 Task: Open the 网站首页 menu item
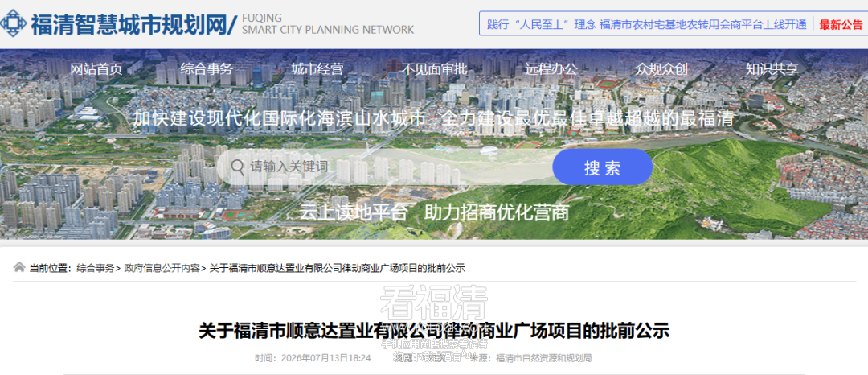click(96, 68)
